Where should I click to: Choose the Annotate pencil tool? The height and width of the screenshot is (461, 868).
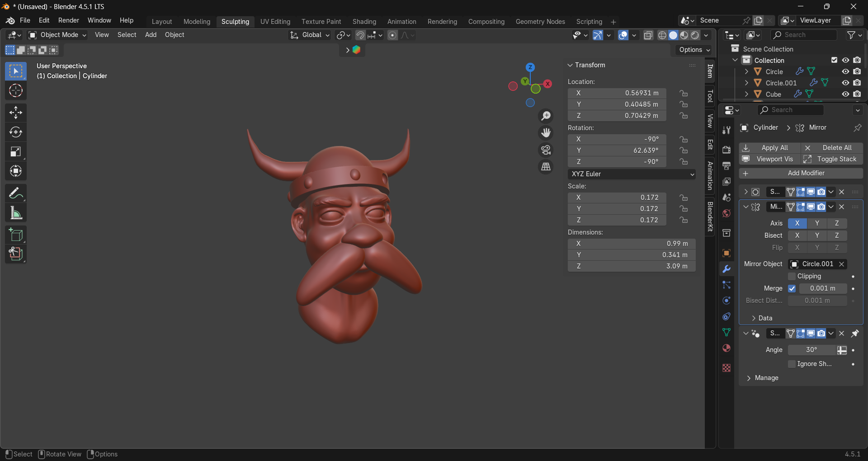[16, 193]
